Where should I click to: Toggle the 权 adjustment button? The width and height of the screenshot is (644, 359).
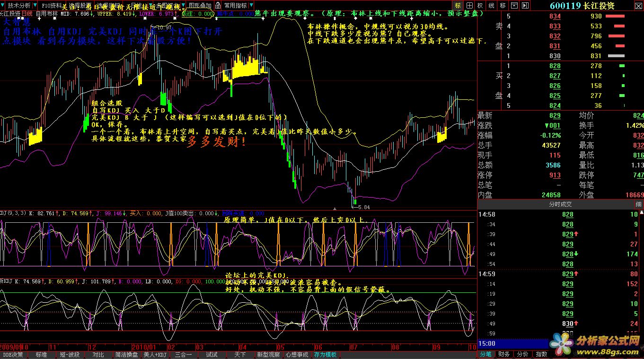[480, 5]
